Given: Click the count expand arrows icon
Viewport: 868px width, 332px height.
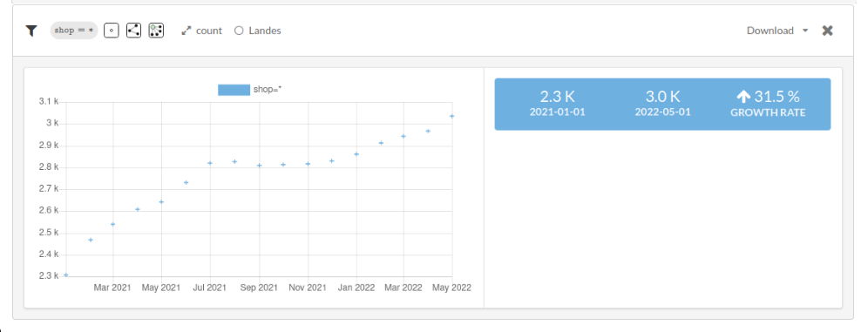Looking at the screenshot, I should click(x=186, y=31).
